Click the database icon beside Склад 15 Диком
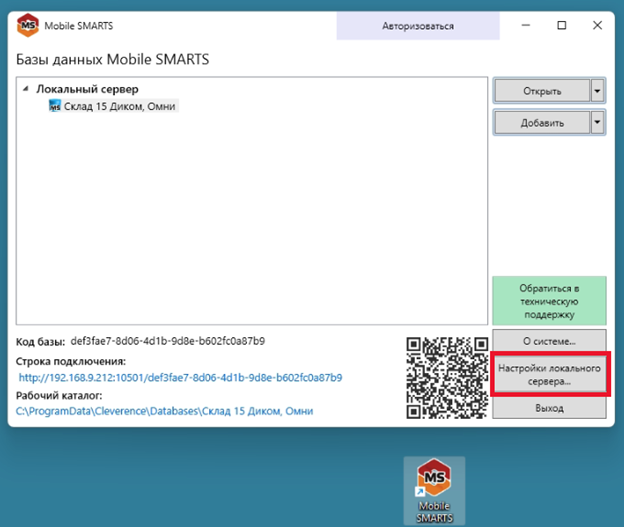The image size is (624, 527). (x=55, y=106)
